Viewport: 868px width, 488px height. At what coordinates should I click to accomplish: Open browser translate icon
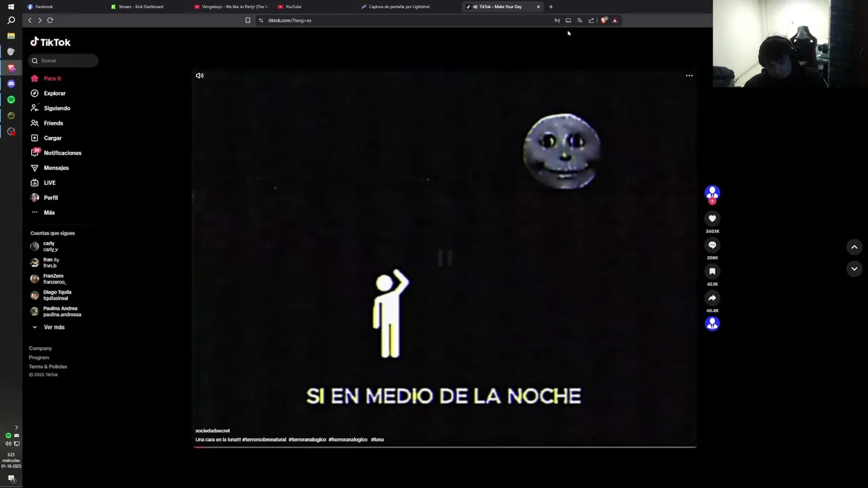click(580, 20)
